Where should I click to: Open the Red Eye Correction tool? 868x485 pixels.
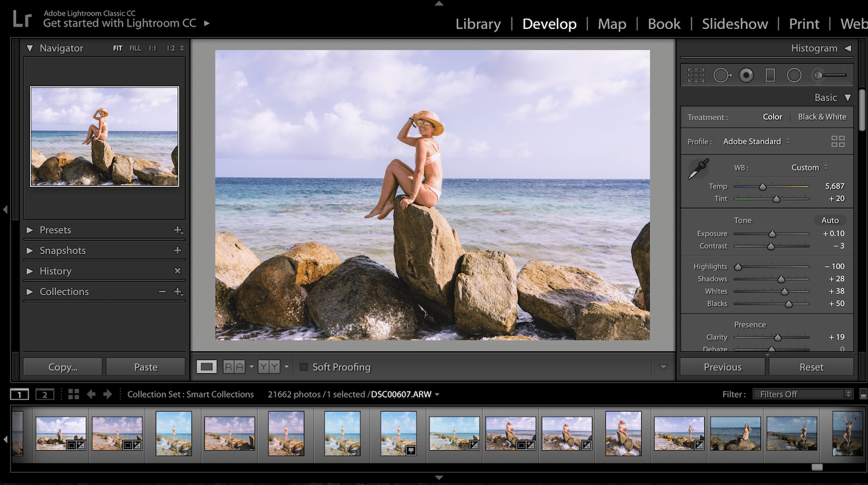pyautogui.click(x=746, y=75)
